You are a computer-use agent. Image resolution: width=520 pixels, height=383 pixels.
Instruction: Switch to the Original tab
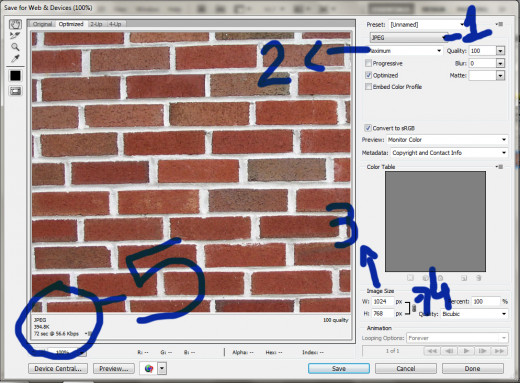tap(42, 24)
